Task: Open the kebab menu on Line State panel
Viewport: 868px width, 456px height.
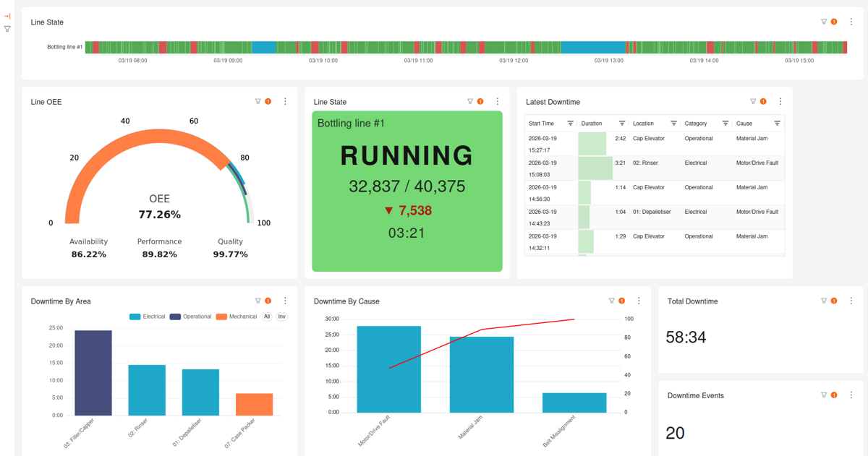Action: pyautogui.click(x=497, y=101)
